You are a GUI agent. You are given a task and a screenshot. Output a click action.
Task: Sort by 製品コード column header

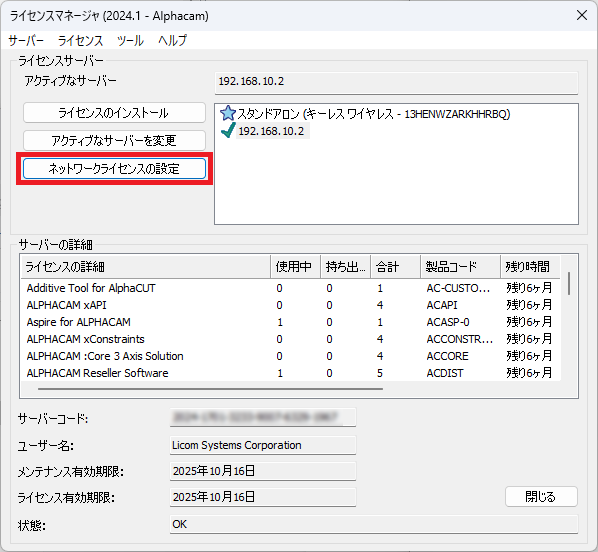[460, 267]
